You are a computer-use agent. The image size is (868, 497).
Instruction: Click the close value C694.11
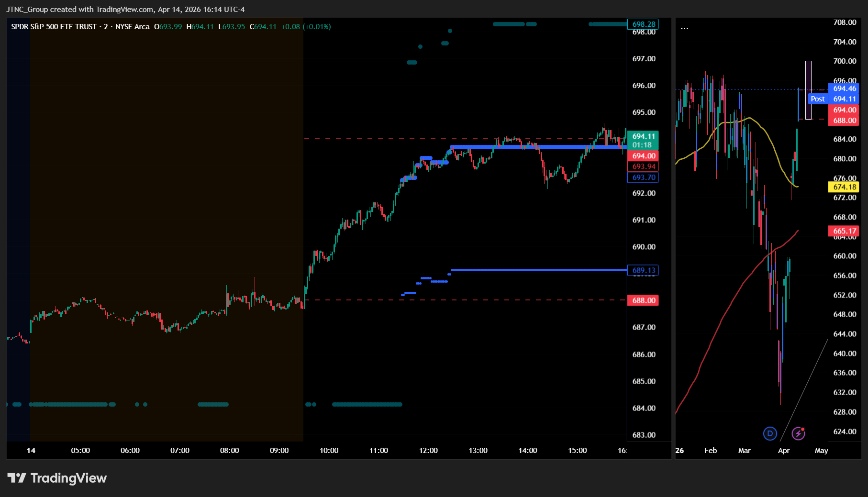point(263,27)
